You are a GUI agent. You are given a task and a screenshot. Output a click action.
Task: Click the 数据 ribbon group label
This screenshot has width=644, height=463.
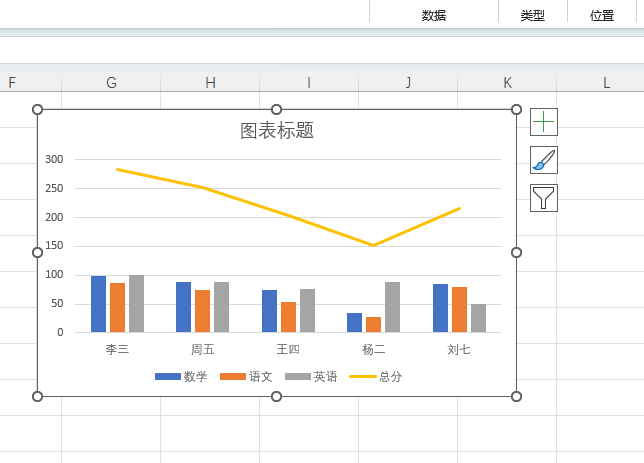point(434,16)
